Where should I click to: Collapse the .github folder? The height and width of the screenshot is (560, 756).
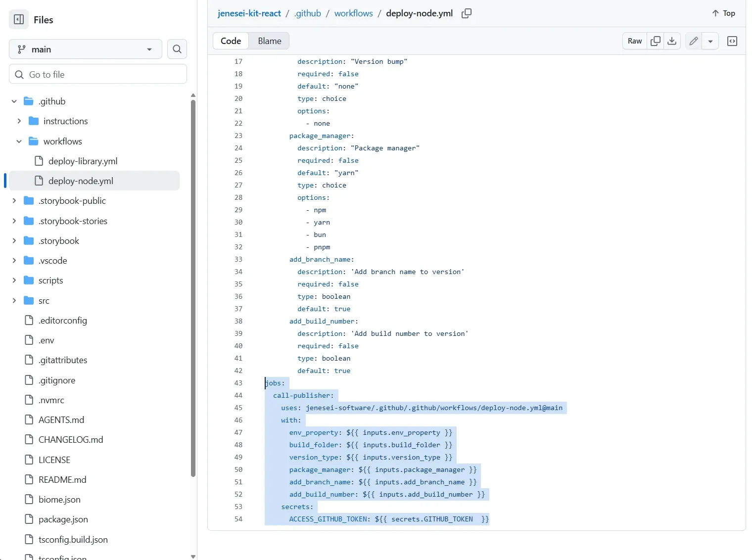point(14,101)
